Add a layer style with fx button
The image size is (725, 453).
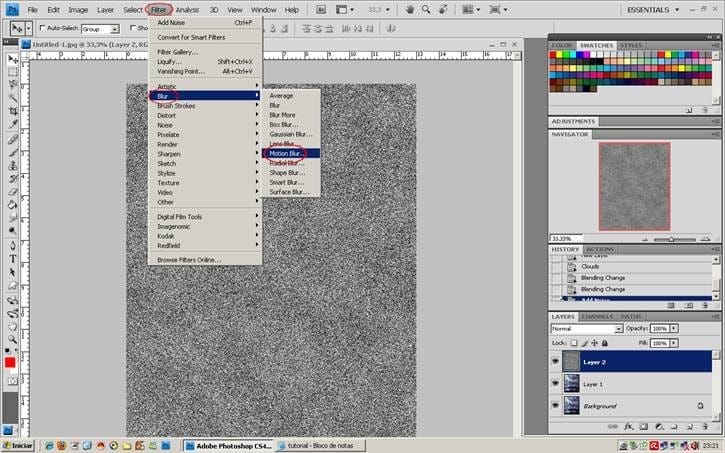[x=628, y=427]
